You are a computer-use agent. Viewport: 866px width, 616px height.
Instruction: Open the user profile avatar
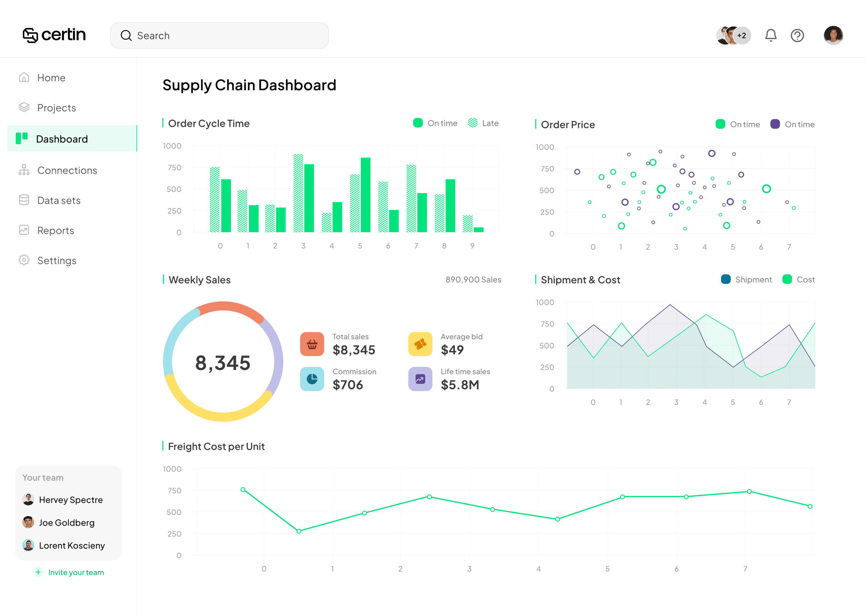833,35
